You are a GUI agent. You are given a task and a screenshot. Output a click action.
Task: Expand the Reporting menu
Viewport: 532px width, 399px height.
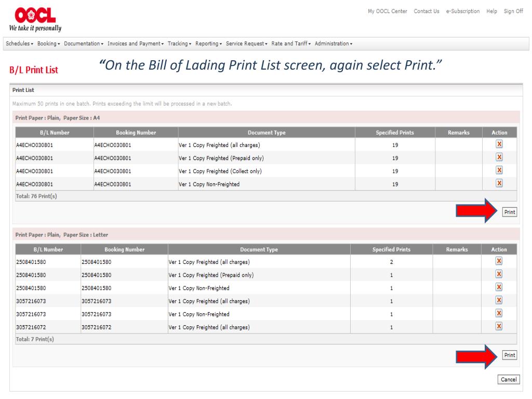(209, 44)
